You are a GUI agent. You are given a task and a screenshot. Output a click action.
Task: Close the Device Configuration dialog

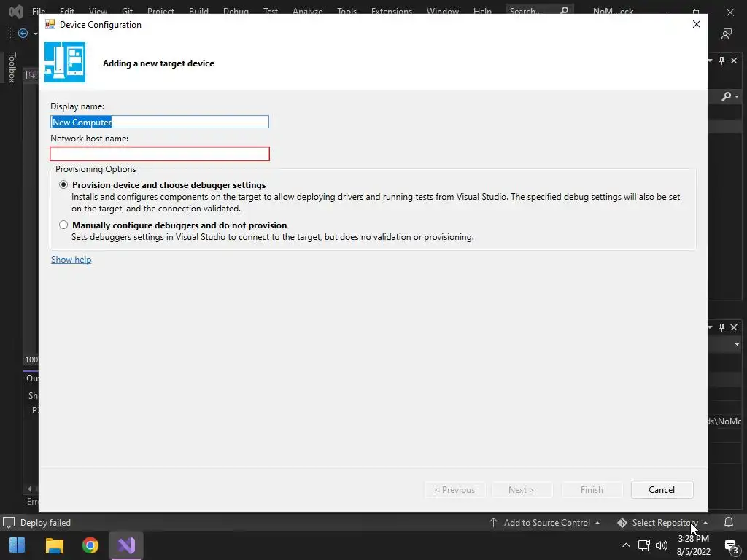pyautogui.click(x=696, y=24)
